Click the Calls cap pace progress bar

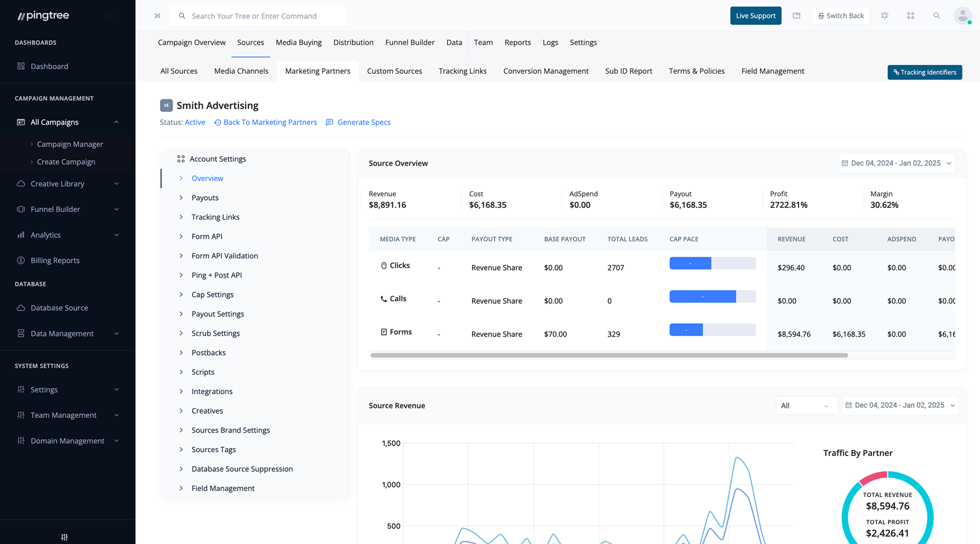point(712,296)
